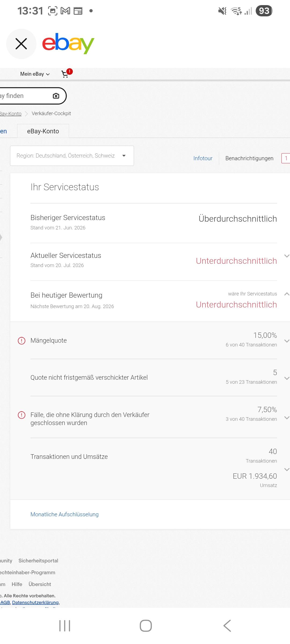This screenshot has height=644, width=290.
Task: Switch to the eBay-Konto tab
Action: point(43,131)
